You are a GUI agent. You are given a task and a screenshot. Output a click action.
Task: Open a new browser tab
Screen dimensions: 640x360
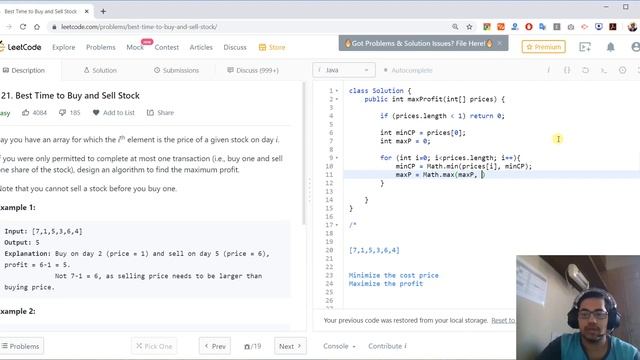[103, 11]
